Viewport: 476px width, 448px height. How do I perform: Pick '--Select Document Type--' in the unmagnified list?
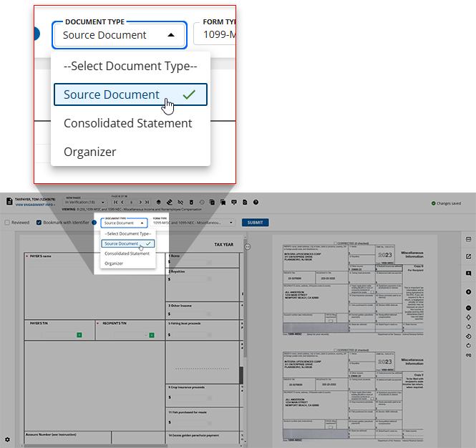click(128, 234)
